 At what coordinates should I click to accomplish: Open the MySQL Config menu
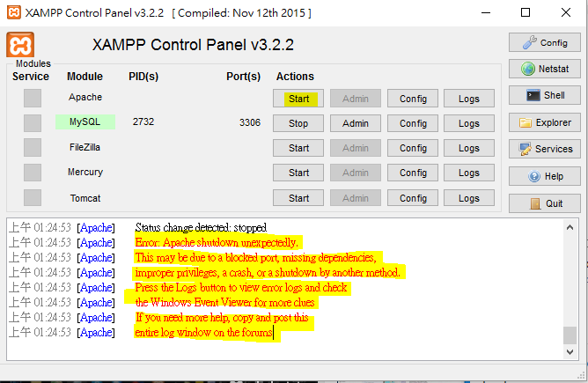coord(413,123)
